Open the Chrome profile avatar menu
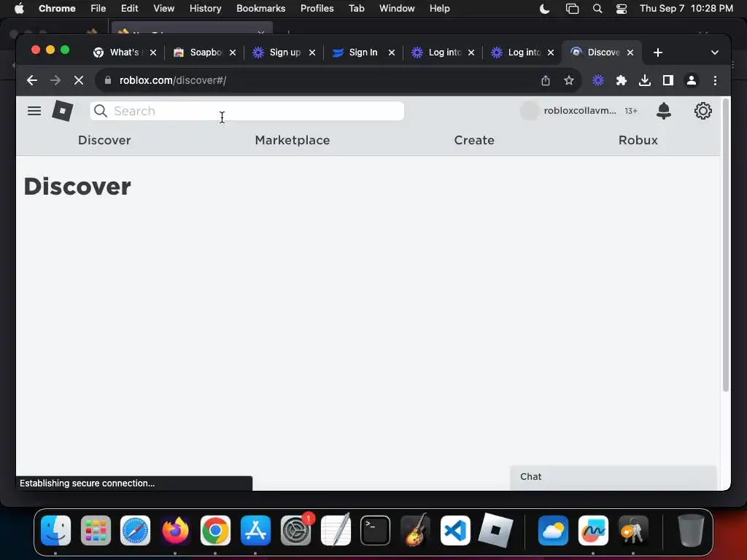This screenshot has height=560, width=747. pyautogui.click(x=692, y=80)
